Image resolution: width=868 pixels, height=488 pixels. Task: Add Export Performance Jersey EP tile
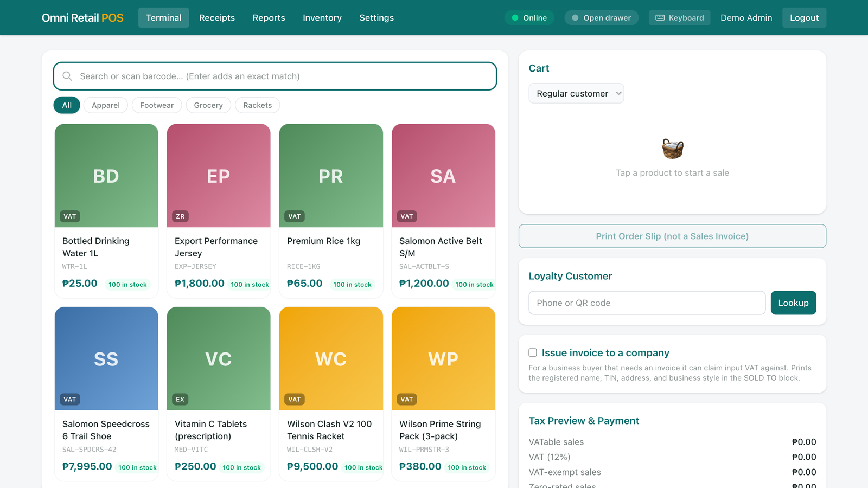[x=219, y=211]
